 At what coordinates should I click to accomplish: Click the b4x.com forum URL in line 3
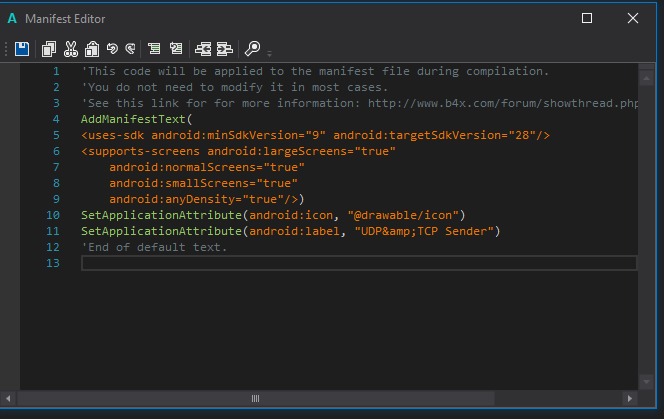(503, 103)
